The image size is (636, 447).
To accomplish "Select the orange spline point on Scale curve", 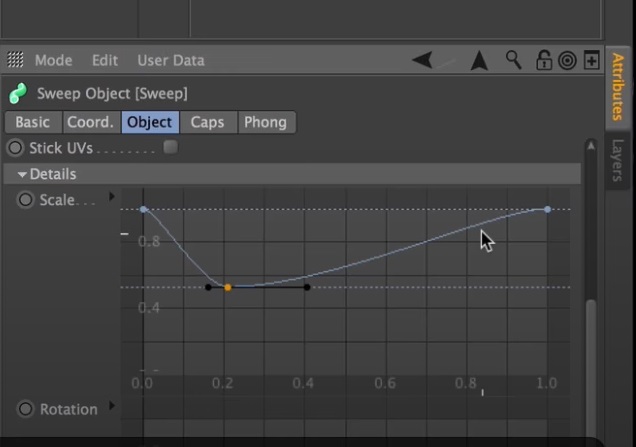I will pos(228,288).
